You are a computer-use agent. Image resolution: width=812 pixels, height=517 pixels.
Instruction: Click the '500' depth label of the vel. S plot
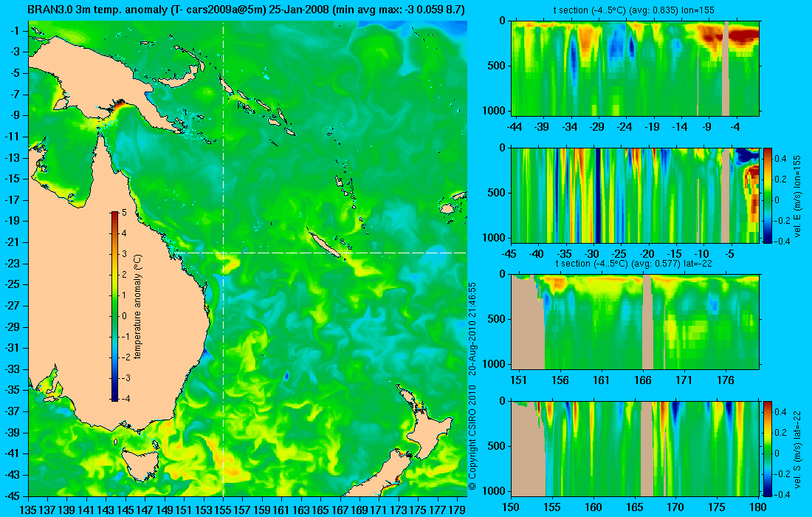(x=498, y=446)
